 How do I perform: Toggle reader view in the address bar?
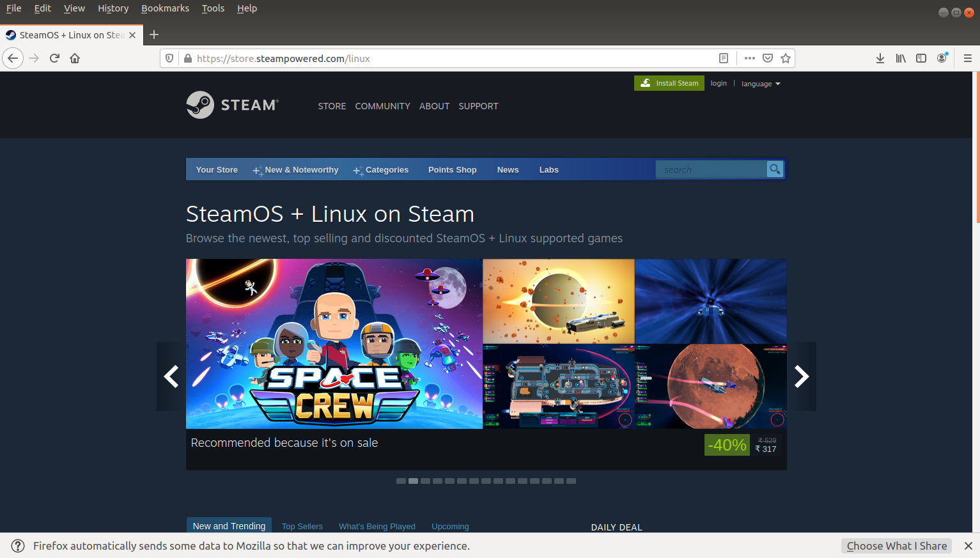pyautogui.click(x=723, y=58)
